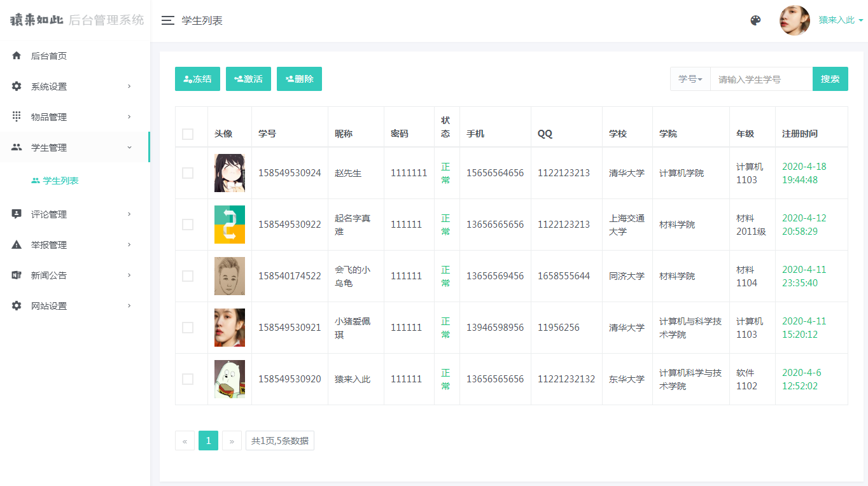Screen dimensions: 868x486
Task: Open the 猿来入此 user dropdown in header
Action: coord(841,20)
